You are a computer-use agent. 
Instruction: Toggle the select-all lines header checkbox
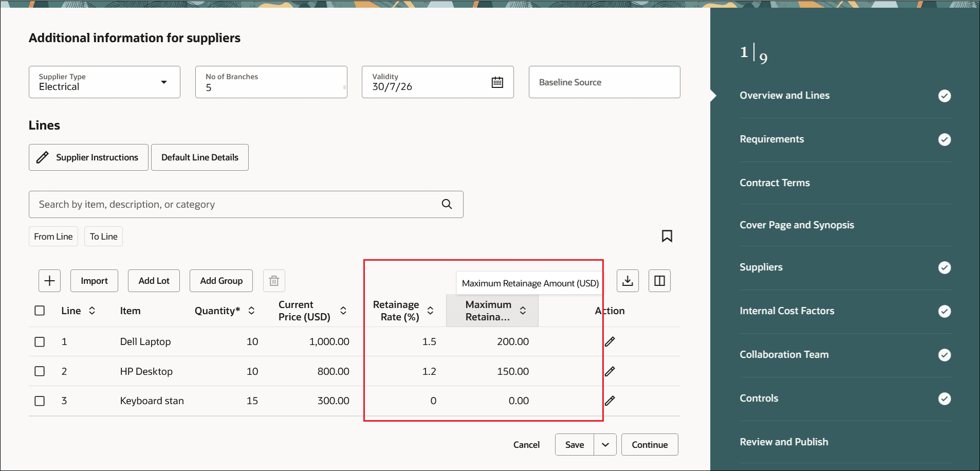coord(40,311)
